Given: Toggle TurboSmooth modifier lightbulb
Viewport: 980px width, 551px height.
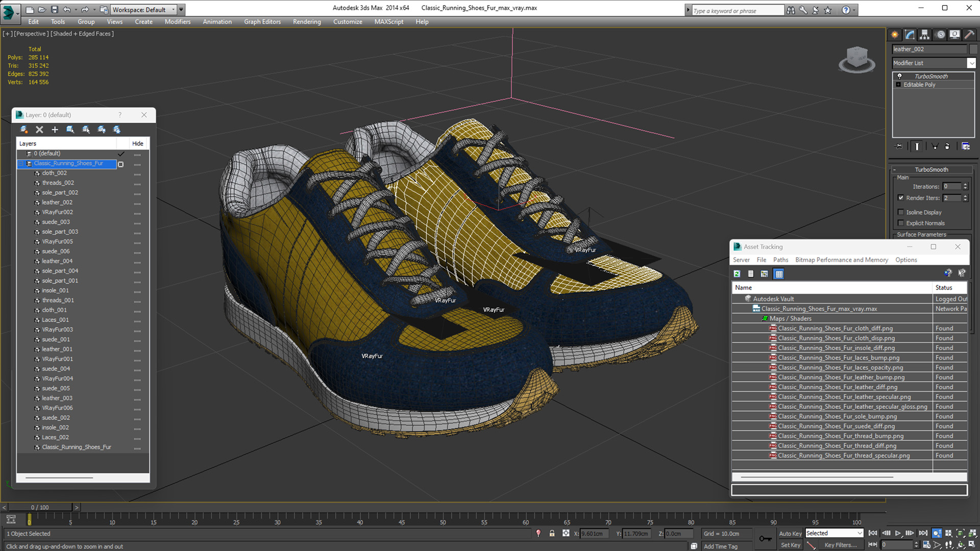Looking at the screenshot, I should (x=899, y=76).
